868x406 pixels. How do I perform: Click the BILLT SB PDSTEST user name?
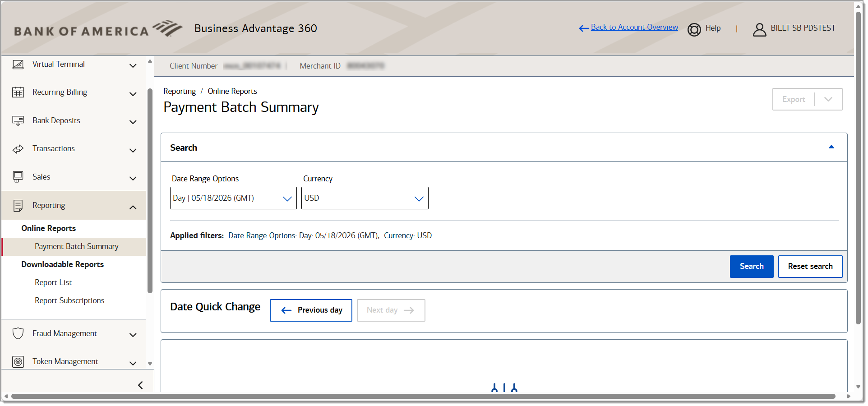coord(803,28)
